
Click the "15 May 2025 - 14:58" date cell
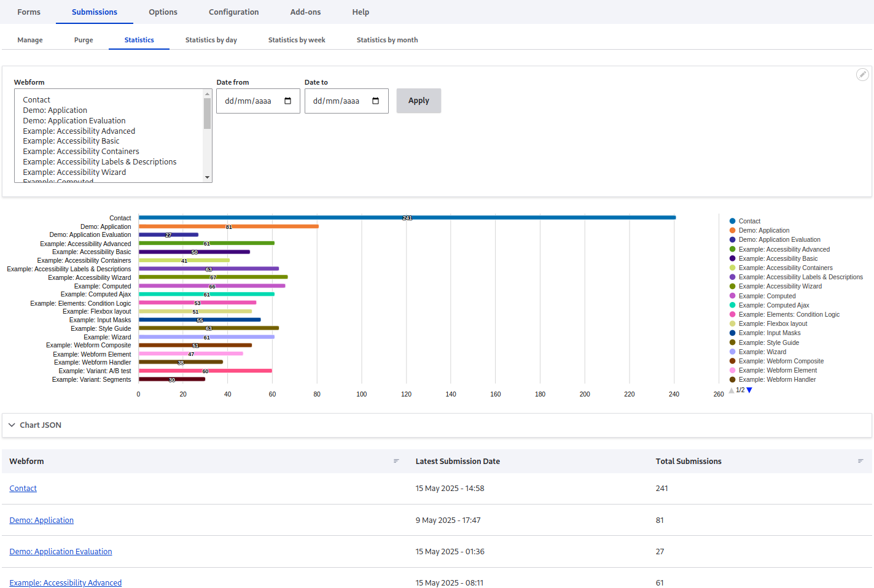tap(450, 488)
